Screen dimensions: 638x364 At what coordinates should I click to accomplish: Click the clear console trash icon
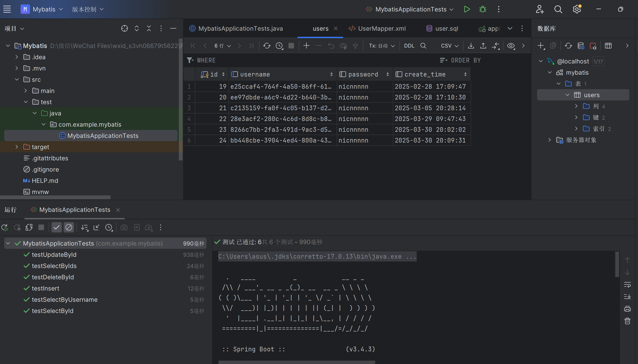pyautogui.click(x=627, y=321)
